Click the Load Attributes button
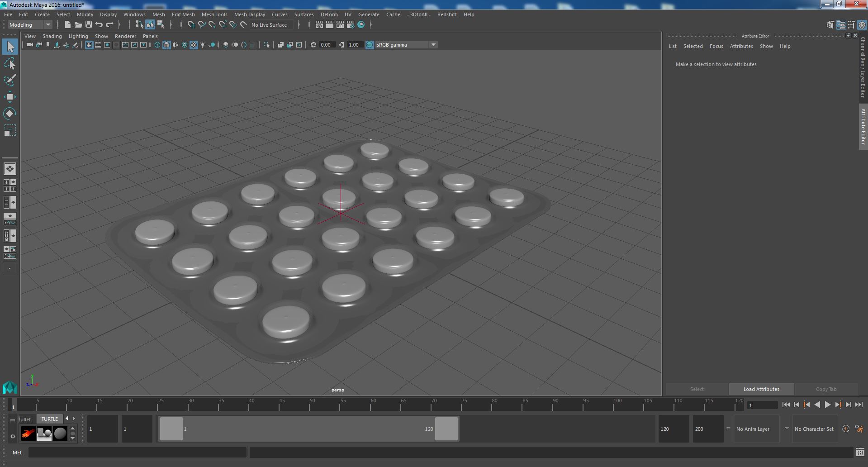The width and height of the screenshot is (868, 467). coord(761,389)
